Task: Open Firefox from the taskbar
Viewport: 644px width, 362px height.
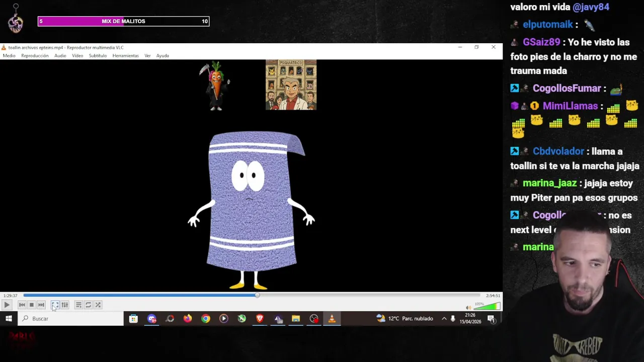Action: tap(188, 318)
